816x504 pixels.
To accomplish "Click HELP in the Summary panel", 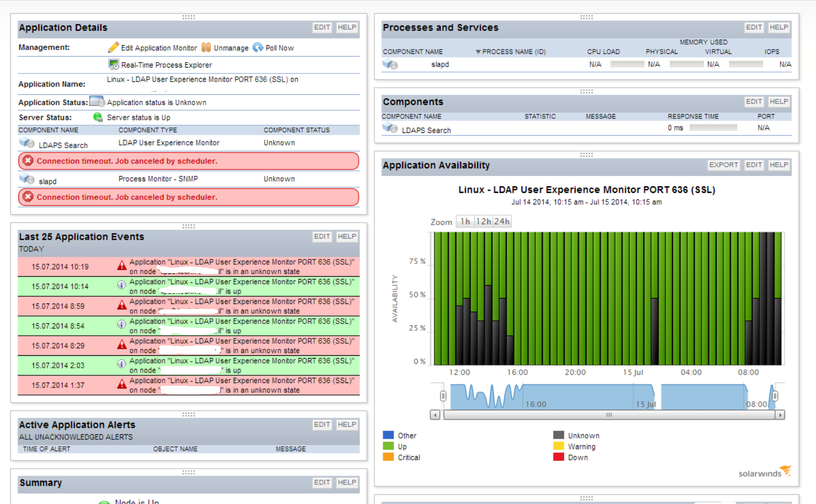I will coord(347,482).
